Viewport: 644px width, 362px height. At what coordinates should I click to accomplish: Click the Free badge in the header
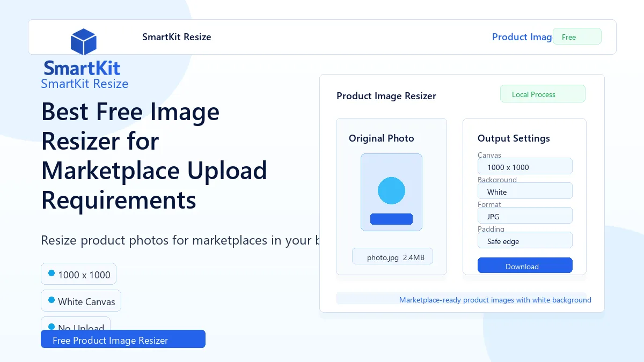pyautogui.click(x=577, y=36)
